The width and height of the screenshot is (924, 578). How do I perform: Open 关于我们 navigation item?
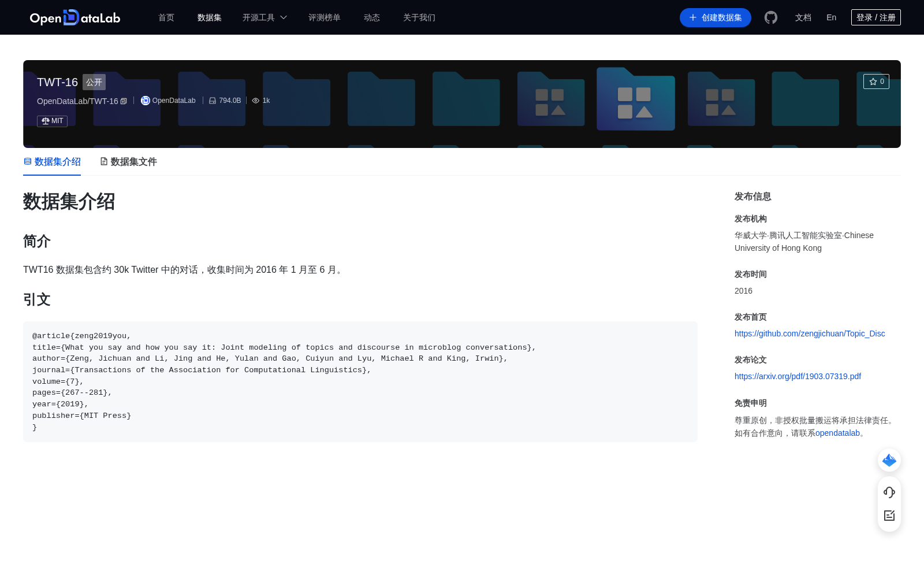(419, 17)
